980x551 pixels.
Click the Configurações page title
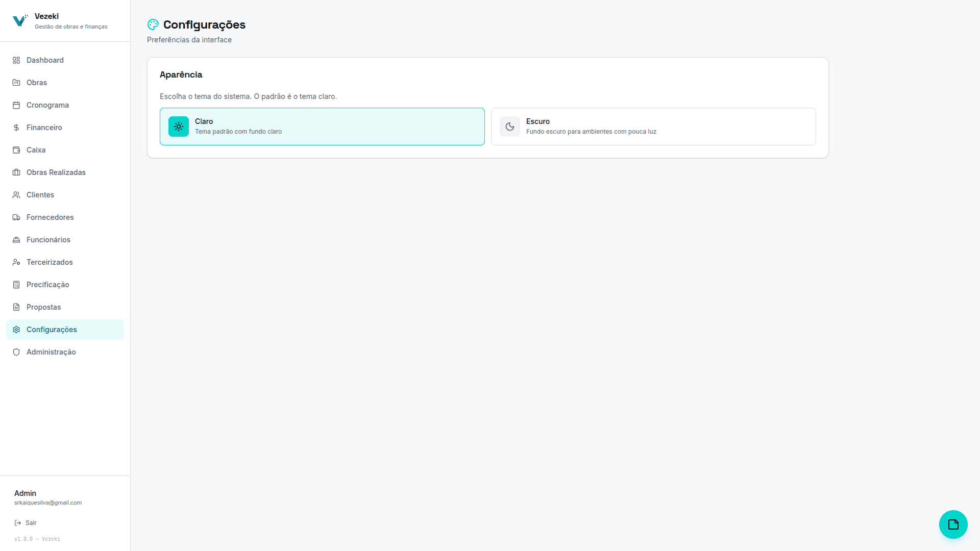pos(204,24)
